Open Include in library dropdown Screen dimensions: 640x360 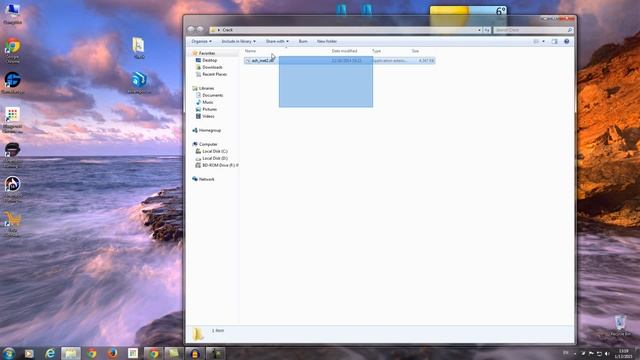[x=238, y=41]
